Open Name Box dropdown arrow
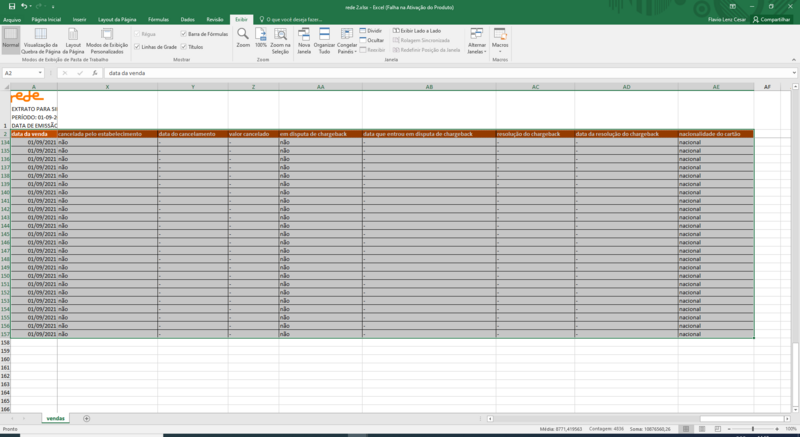The height and width of the screenshot is (437, 800). click(40, 73)
